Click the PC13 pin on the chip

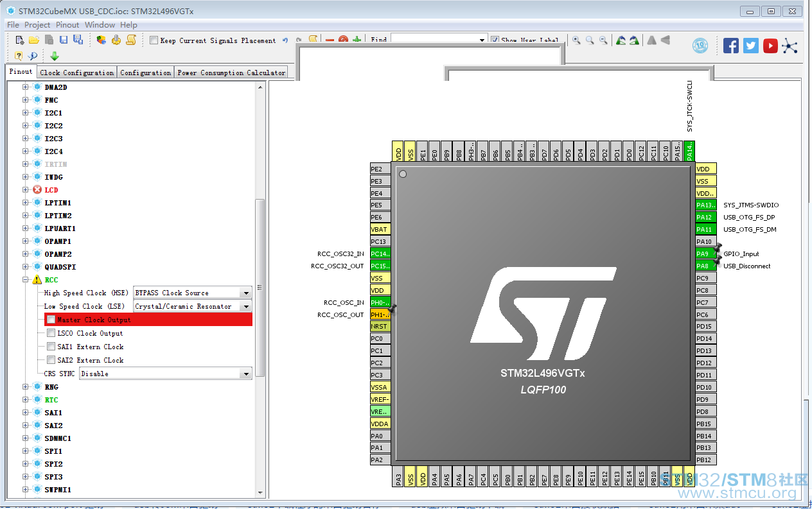[380, 241]
